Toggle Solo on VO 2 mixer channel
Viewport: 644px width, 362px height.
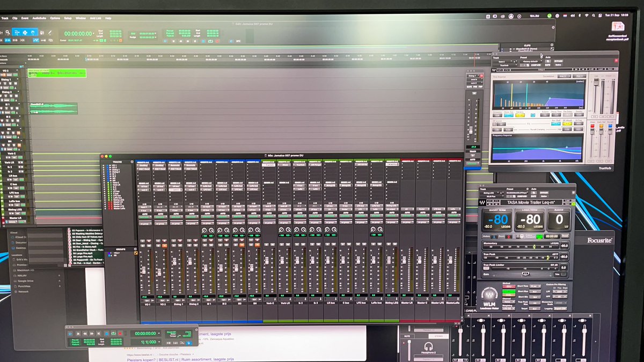(158, 246)
